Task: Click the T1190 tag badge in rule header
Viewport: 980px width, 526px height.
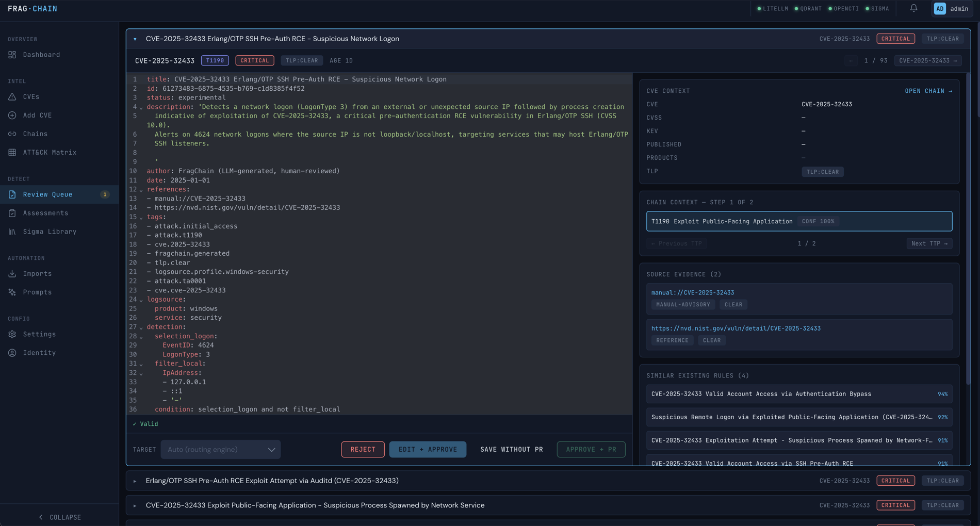Action: point(215,61)
